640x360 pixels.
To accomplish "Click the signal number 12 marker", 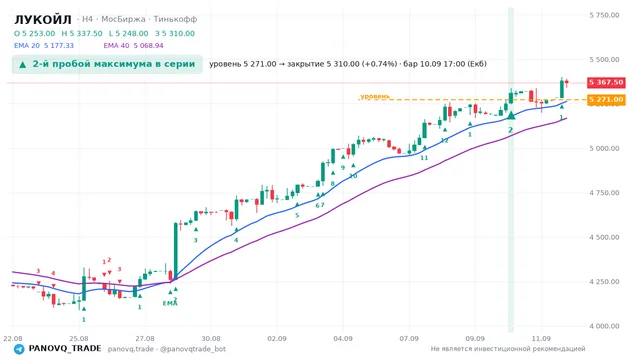I will tap(444, 140).
